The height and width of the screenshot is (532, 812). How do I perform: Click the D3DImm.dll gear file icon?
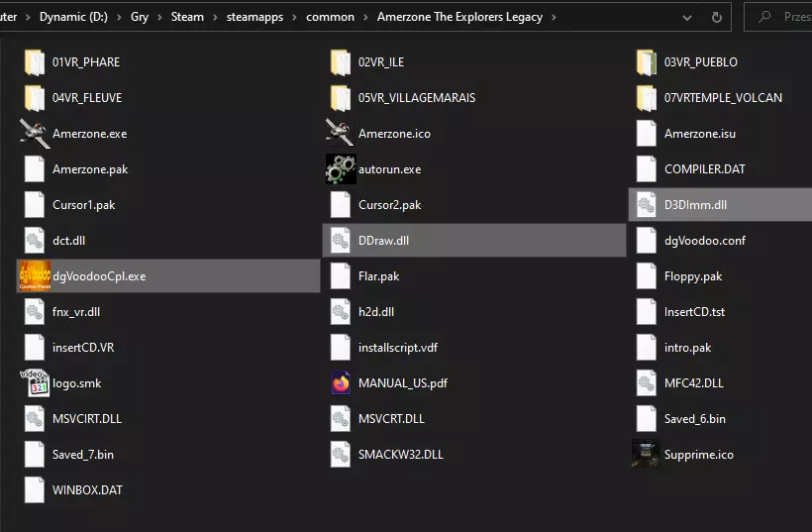coord(647,205)
